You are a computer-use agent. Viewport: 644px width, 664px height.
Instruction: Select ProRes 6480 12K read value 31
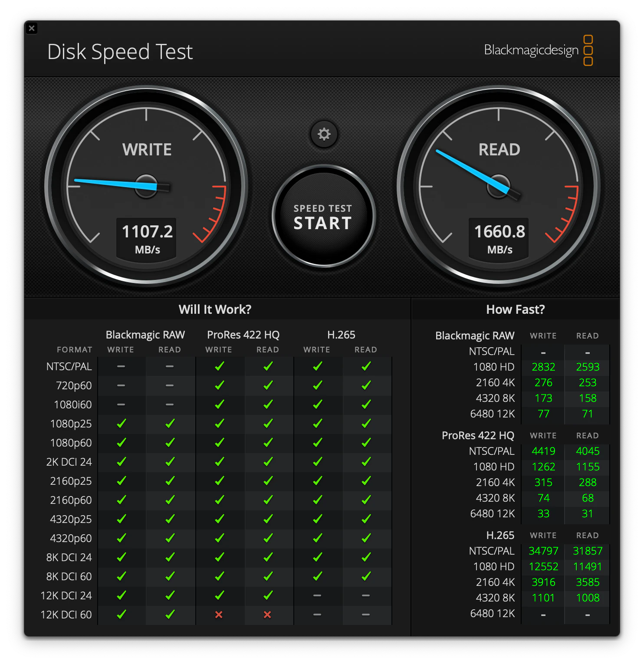[x=588, y=514]
